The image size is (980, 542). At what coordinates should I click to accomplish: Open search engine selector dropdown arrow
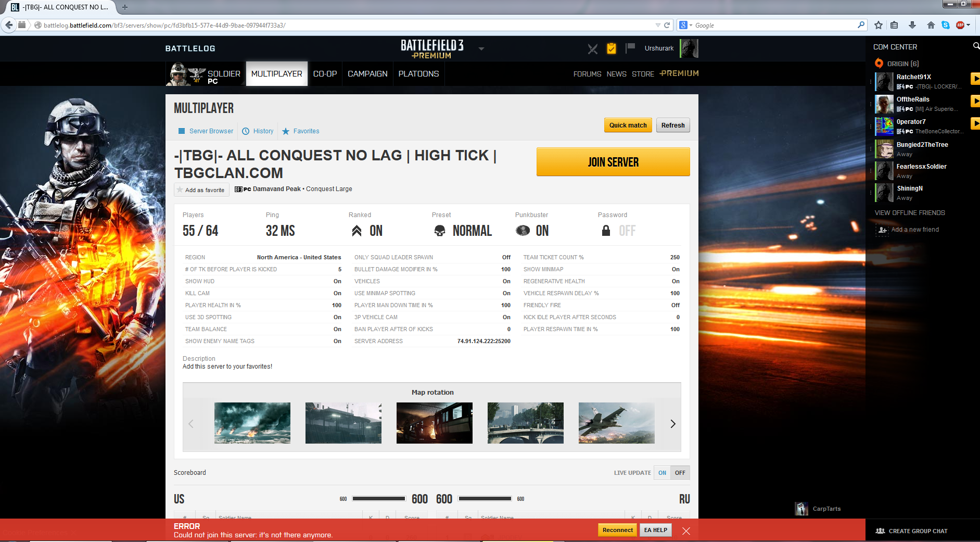pyautogui.click(x=691, y=25)
